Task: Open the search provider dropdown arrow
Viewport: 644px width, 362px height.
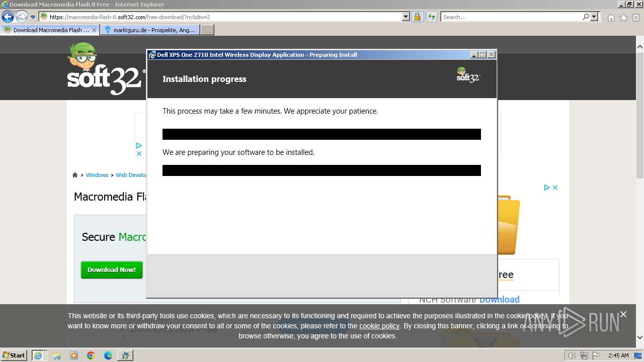Action: click(595, 17)
